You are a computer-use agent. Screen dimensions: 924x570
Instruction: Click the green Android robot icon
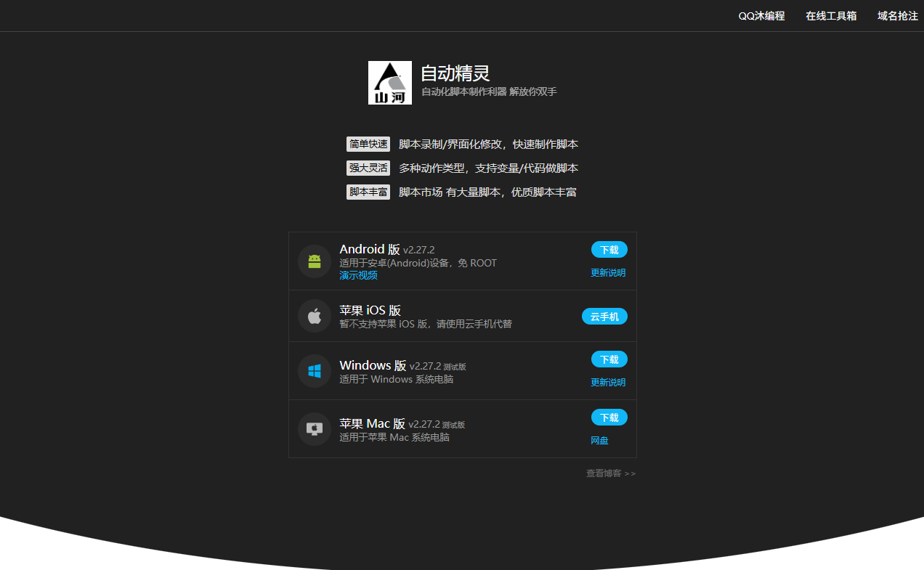pos(315,261)
